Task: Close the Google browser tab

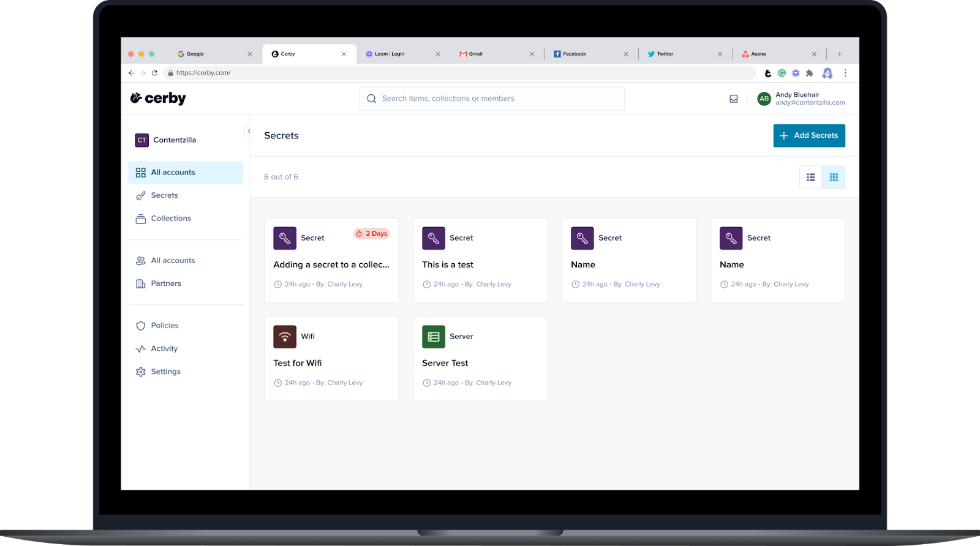Action: 250,54
